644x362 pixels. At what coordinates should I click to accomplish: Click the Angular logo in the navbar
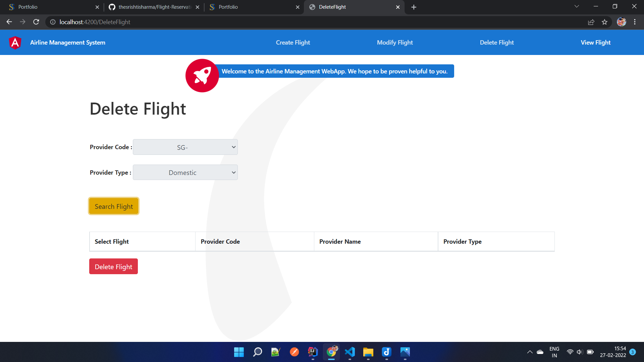point(15,42)
